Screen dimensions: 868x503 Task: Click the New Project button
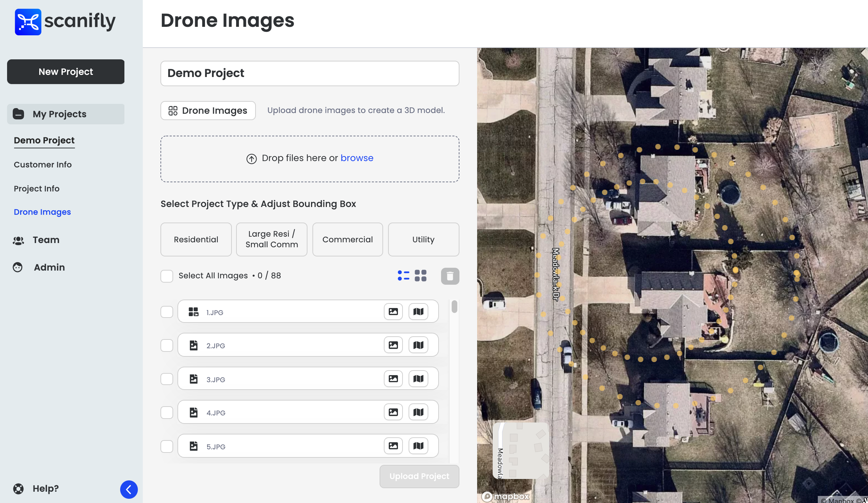coord(66,72)
